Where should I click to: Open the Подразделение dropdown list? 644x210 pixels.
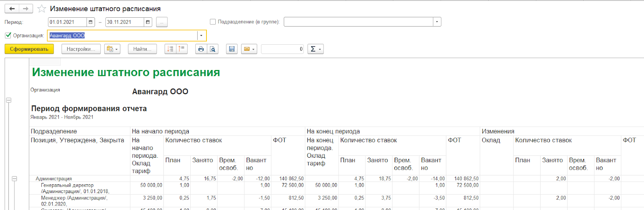(437, 22)
